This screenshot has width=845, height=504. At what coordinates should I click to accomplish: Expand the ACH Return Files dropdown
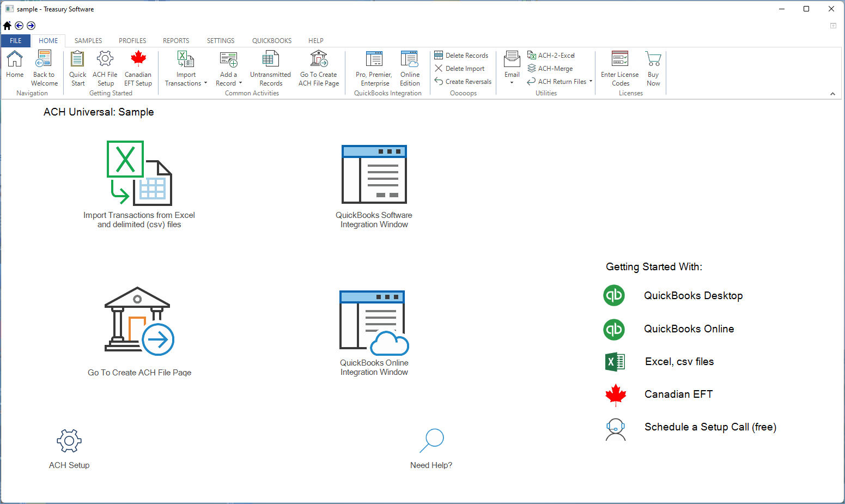(x=591, y=81)
